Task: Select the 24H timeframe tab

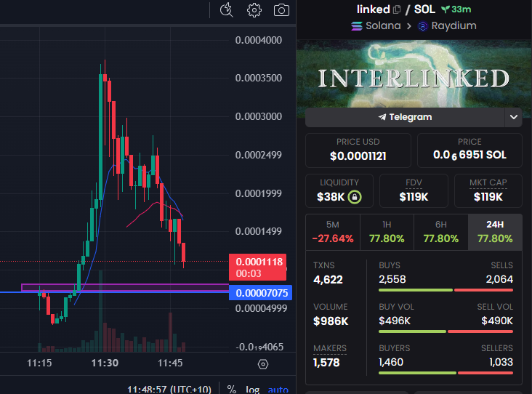Action: [x=495, y=232]
